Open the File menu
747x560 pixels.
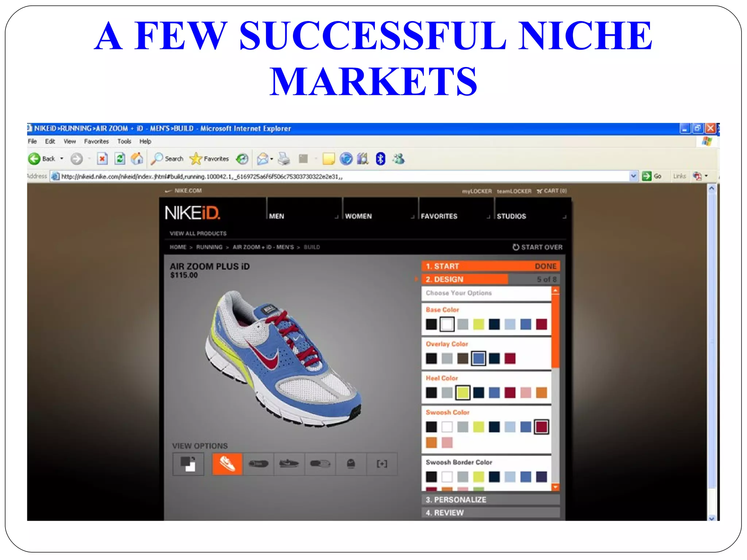pos(32,141)
